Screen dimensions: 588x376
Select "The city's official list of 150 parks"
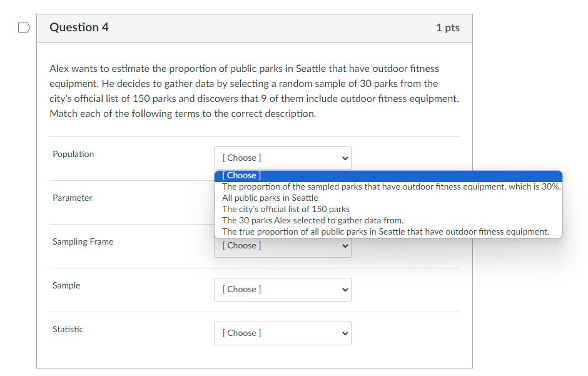[x=286, y=209]
